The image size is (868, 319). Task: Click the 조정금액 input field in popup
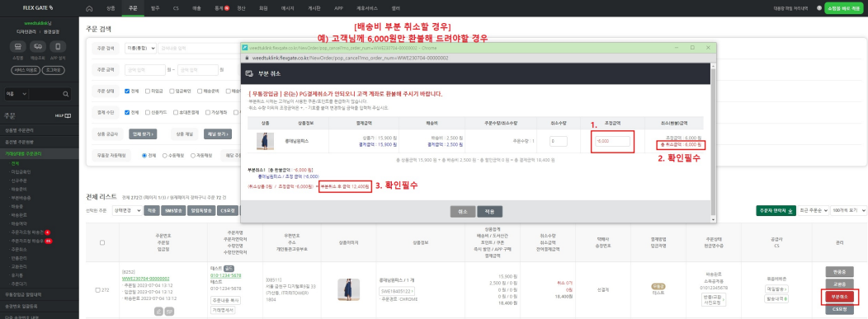tap(612, 142)
